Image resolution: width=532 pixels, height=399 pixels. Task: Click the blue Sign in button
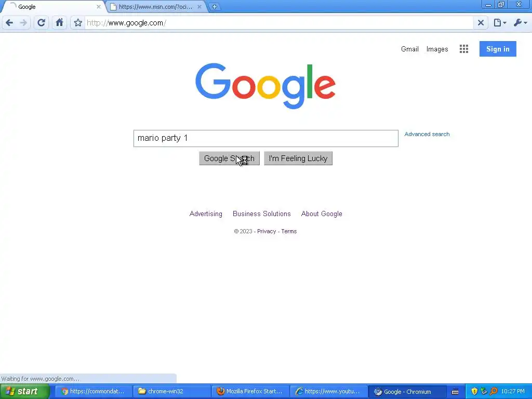498,49
